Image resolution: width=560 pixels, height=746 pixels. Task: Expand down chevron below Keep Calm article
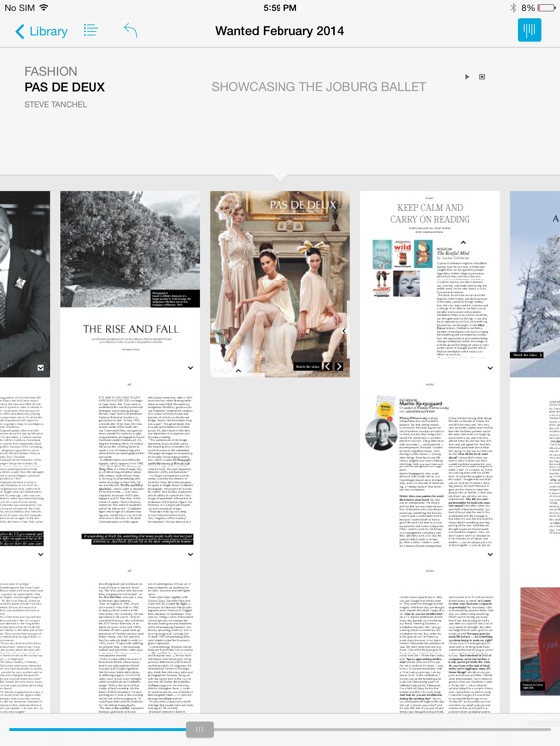point(490,368)
